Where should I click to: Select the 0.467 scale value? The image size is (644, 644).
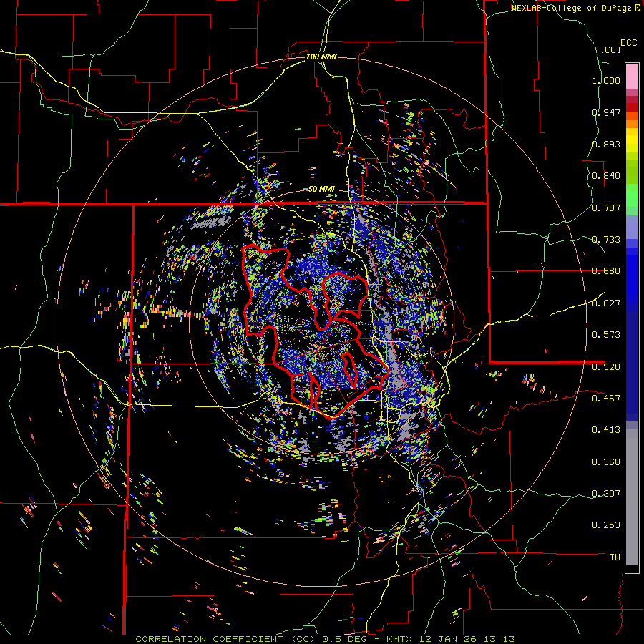(606, 398)
